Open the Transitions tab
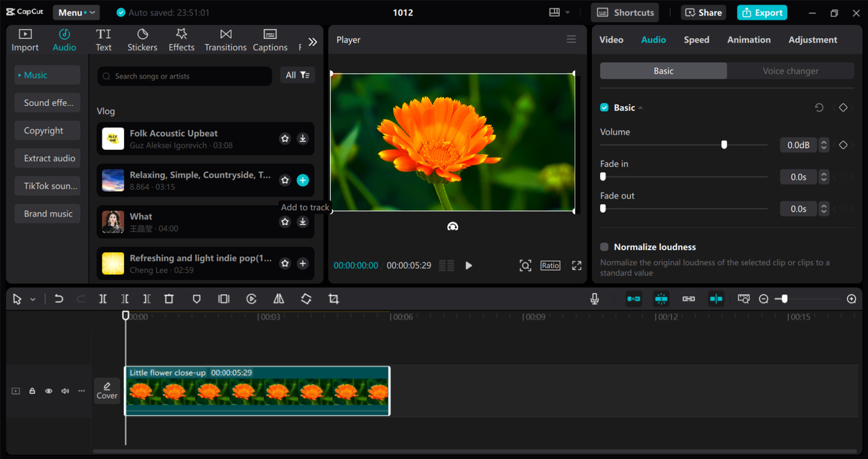Viewport: 868px width, 459px height. pos(226,40)
